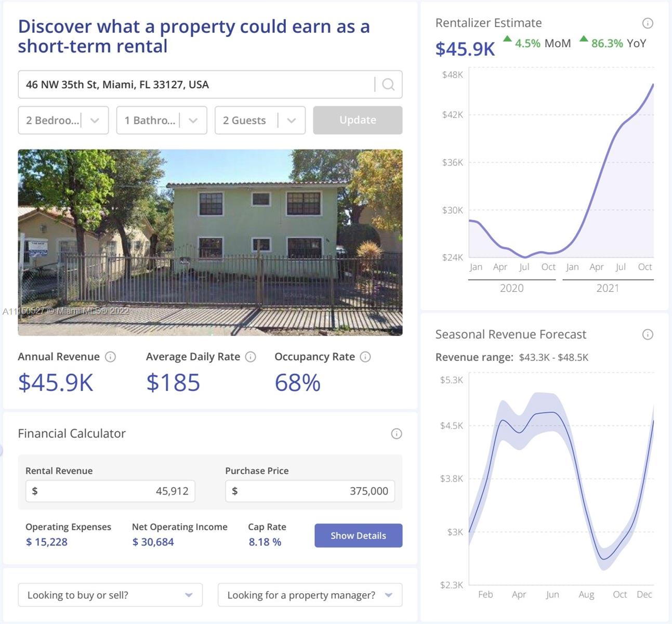672x624 pixels.
Task: Open the Bedrooms dropdown
Action: [63, 120]
